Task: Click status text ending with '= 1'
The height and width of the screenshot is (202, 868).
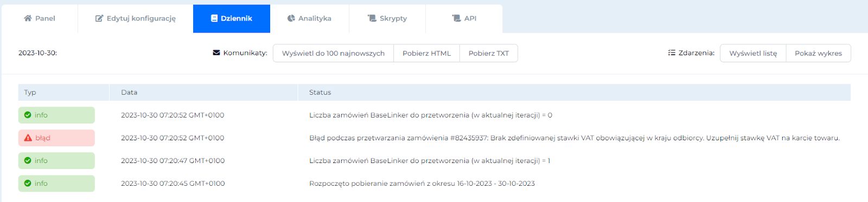Action: [430, 160]
